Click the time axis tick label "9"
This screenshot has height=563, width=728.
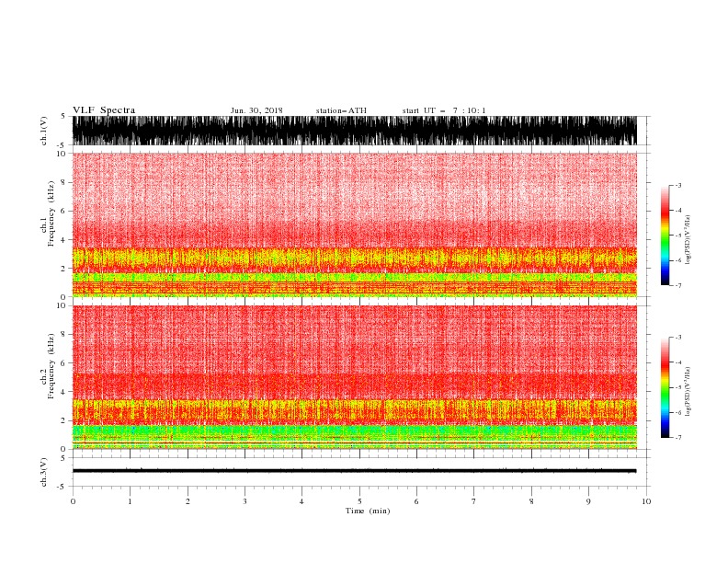tap(588, 501)
